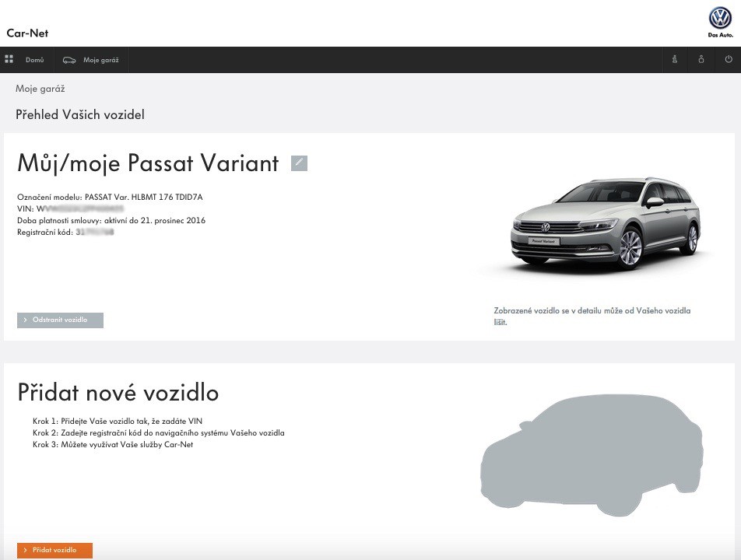Image resolution: width=741 pixels, height=560 pixels.
Task: Click the grey car silhouette placeholder
Action: point(592,456)
